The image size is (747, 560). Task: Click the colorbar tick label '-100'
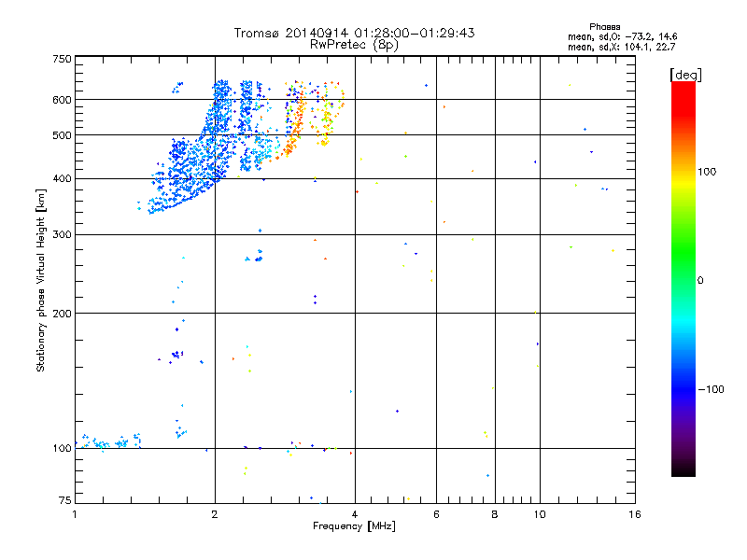point(711,389)
